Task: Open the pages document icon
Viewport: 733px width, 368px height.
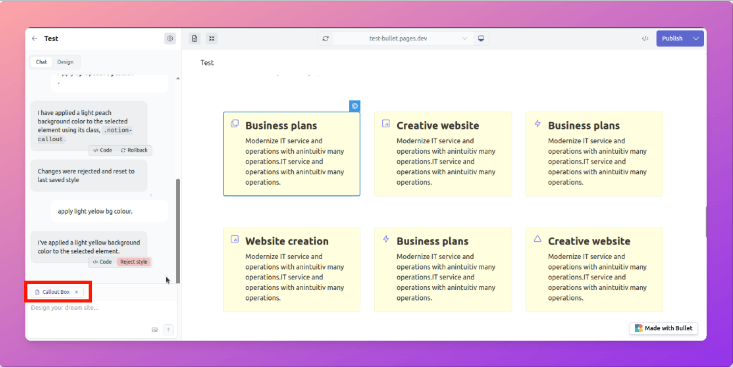Action: tap(194, 39)
